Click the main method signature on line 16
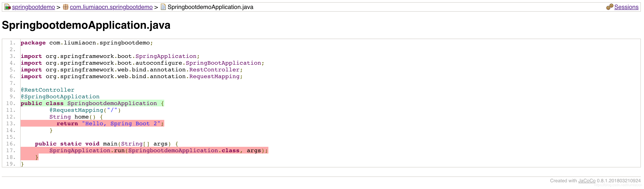Viewport: 644px width, 189px height. pyautogui.click(x=107, y=144)
